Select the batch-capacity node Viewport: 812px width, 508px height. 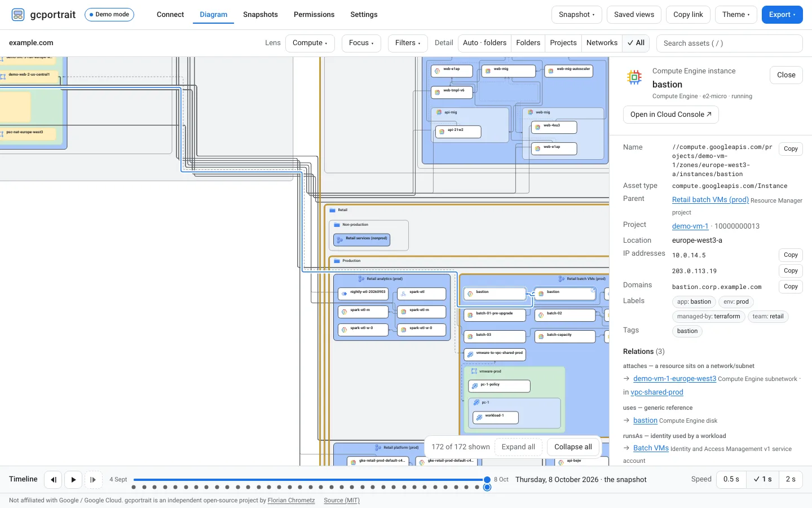point(565,336)
